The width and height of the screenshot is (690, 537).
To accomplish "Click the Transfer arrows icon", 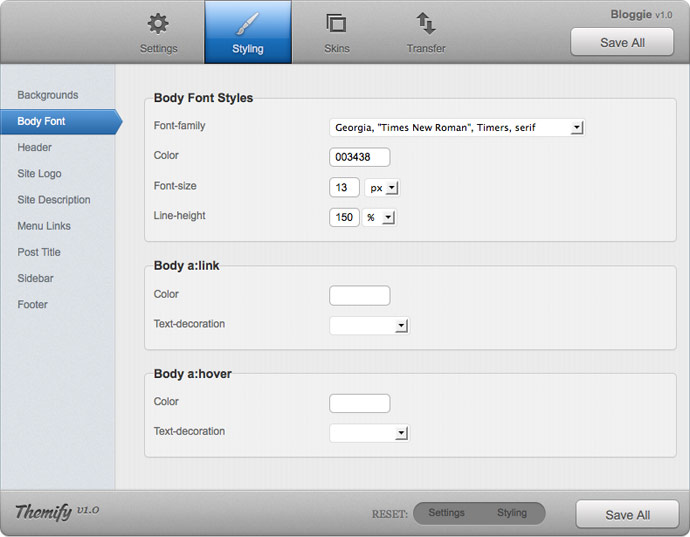I will coord(426,23).
